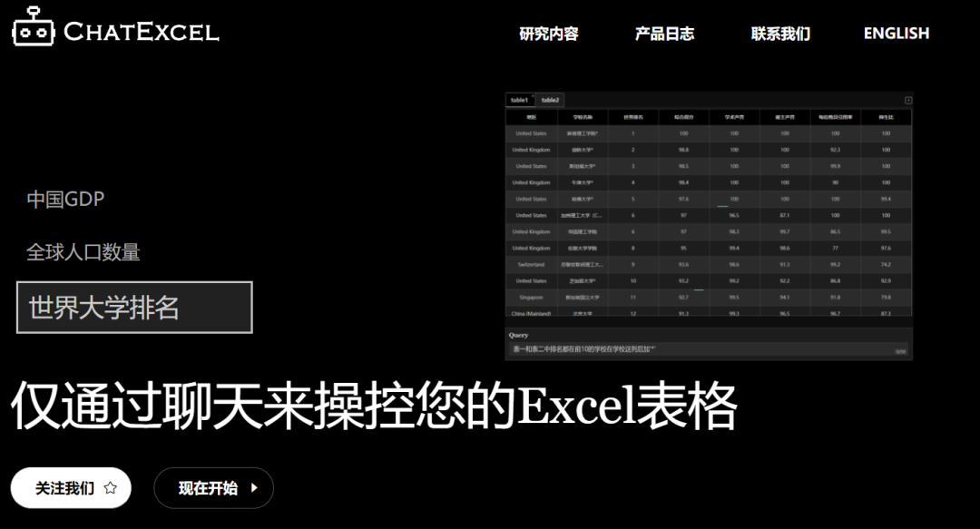Select the table1 tab

[x=519, y=100]
